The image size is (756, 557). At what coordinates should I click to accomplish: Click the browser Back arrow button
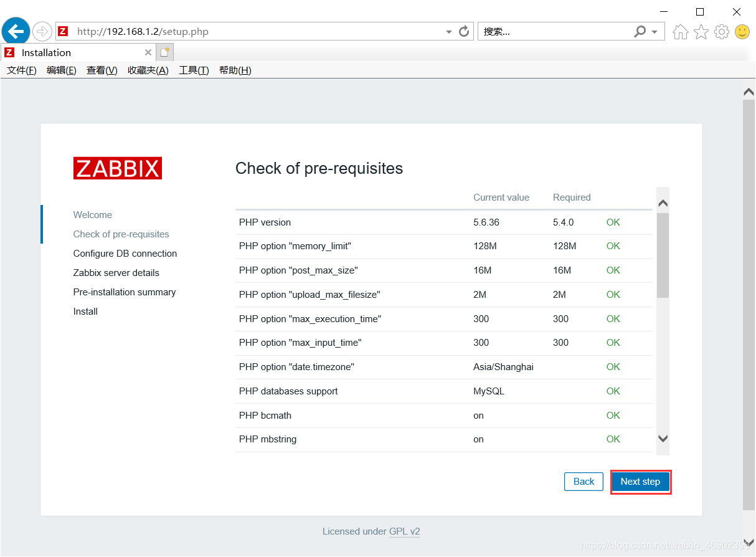[16, 31]
